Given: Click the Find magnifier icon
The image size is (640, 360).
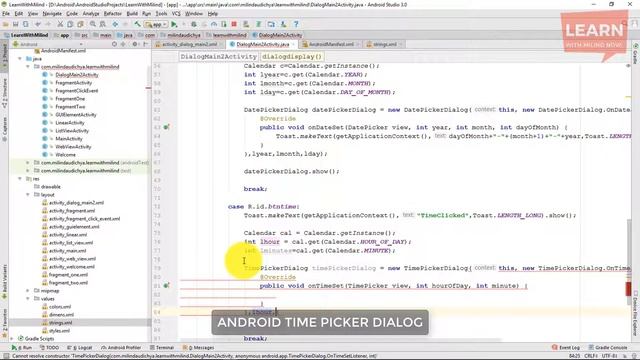Looking at the screenshot, I should 93,24.
